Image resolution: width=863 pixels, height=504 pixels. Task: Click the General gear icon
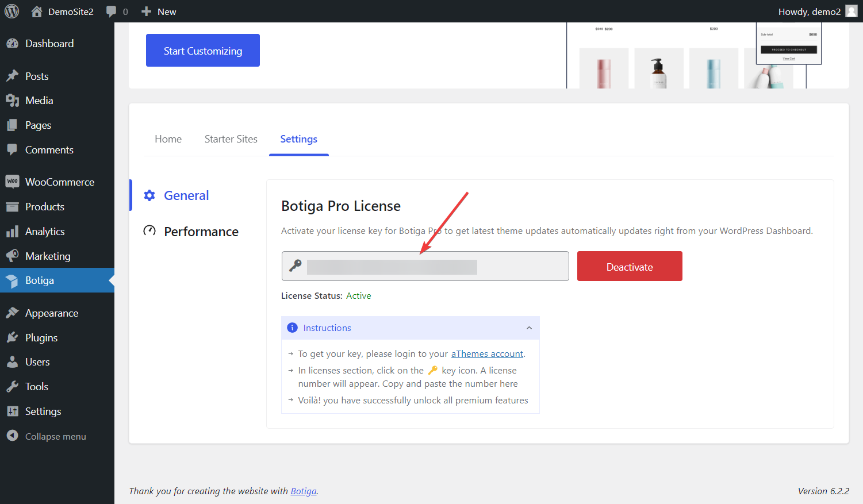tap(149, 195)
